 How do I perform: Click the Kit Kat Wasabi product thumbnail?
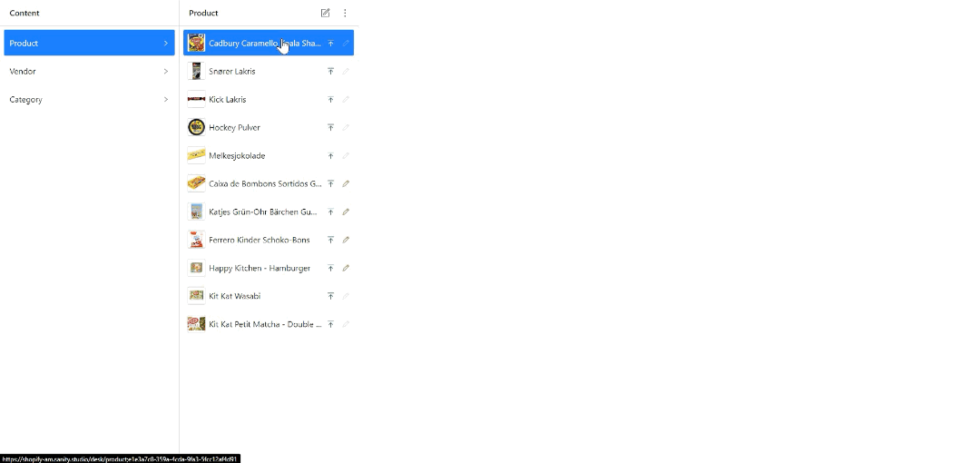[196, 296]
